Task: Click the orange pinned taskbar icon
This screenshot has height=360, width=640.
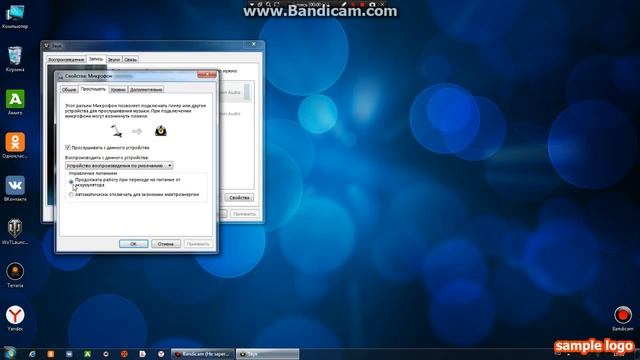Action: pos(51,354)
